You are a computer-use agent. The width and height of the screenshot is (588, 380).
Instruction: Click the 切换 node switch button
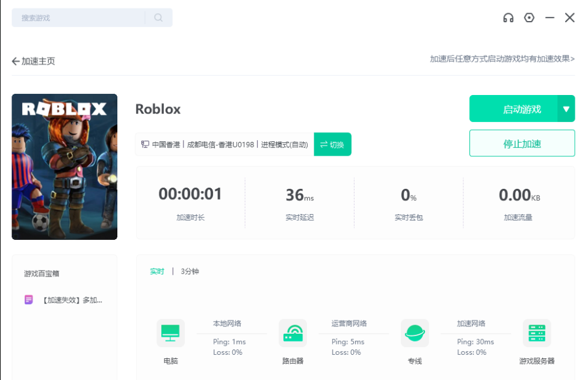tap(333, 144)
